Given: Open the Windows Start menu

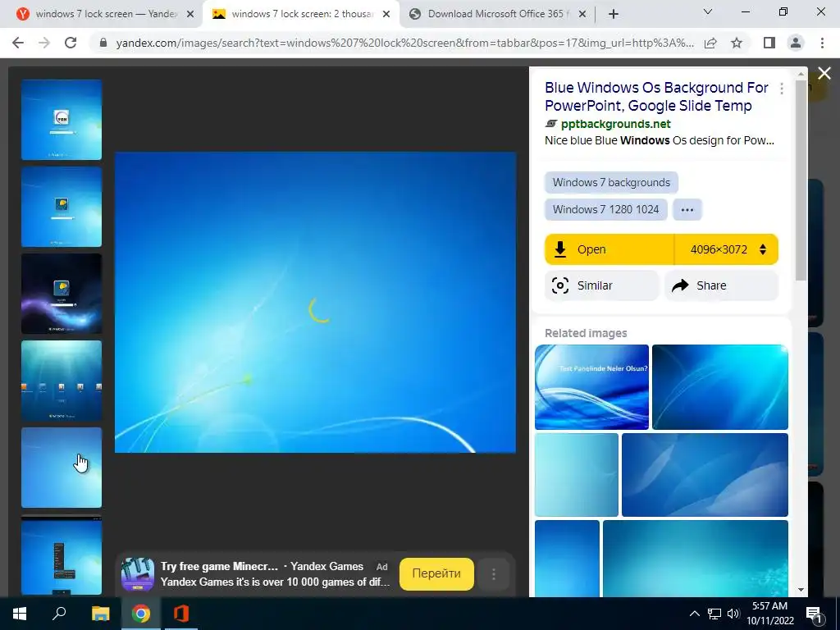Looking at the screenshot, I should point(20,614).
